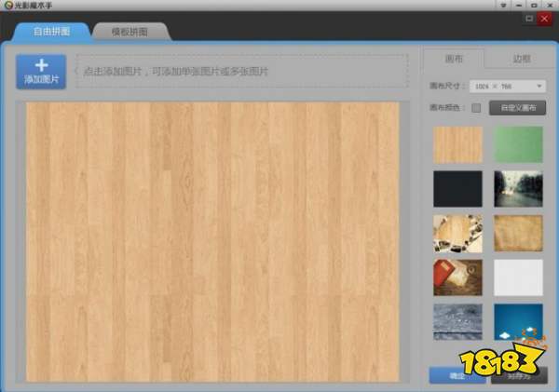Select the red book background thumbnail
The height and width of the screenshot is (392, 559).
click(x=457, y=277)
